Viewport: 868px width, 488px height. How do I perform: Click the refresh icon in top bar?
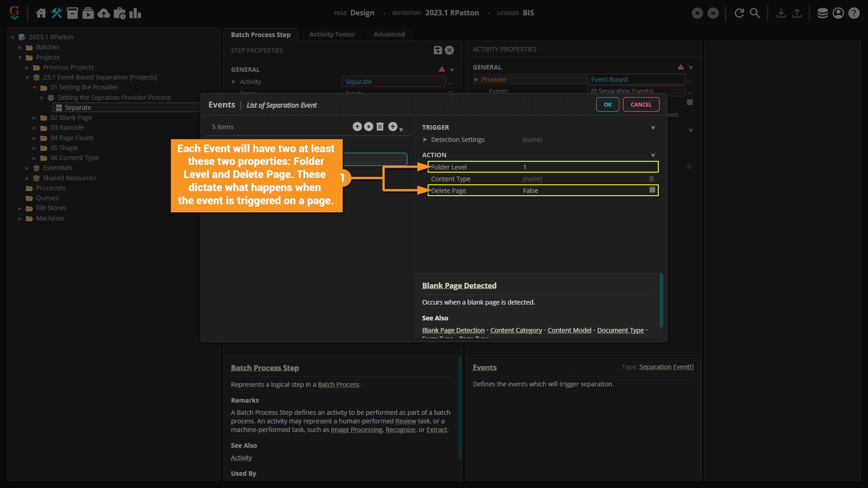739,13
